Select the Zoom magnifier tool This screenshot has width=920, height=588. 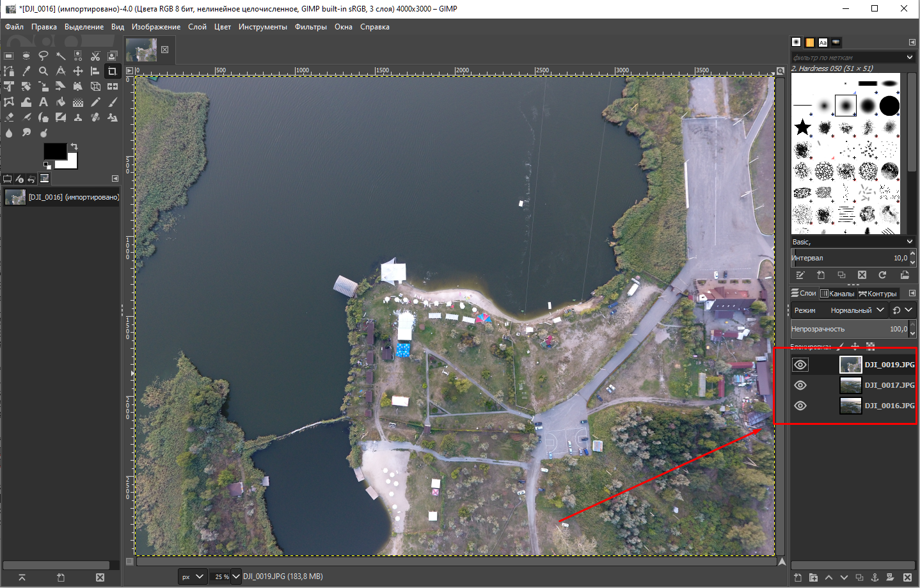click(x=44, y=71)
